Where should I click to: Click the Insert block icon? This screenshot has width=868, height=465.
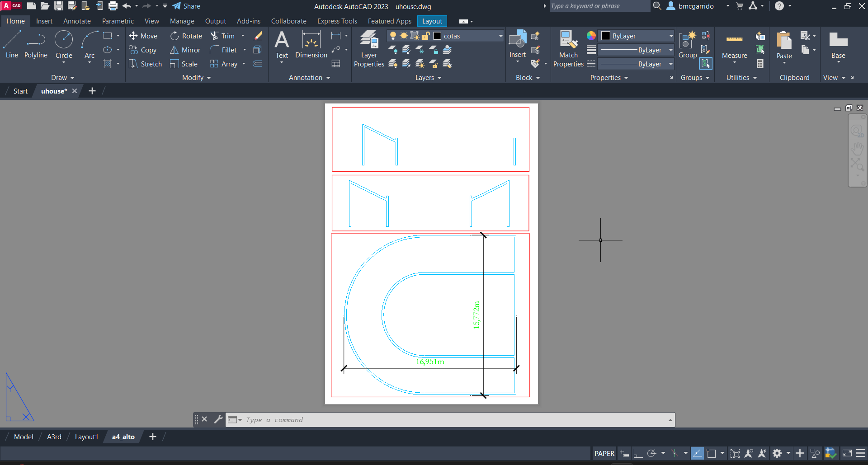pyautogui.click(x=517, y=41)
